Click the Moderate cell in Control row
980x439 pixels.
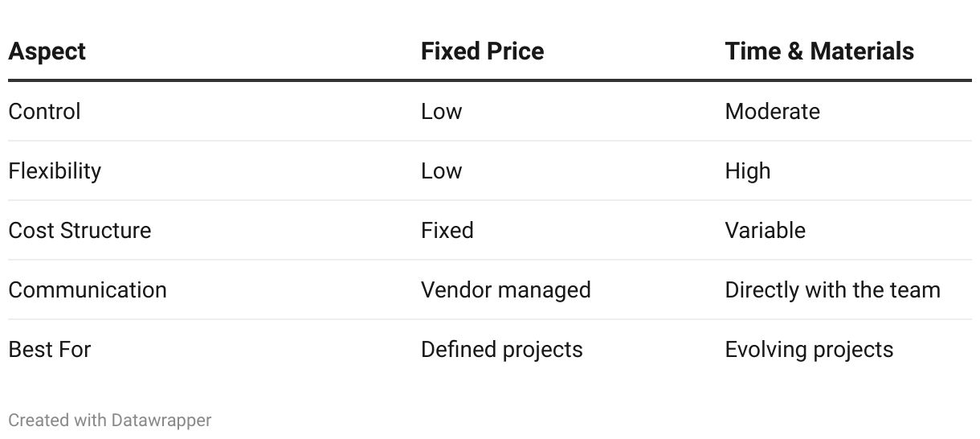coord(772,111)
